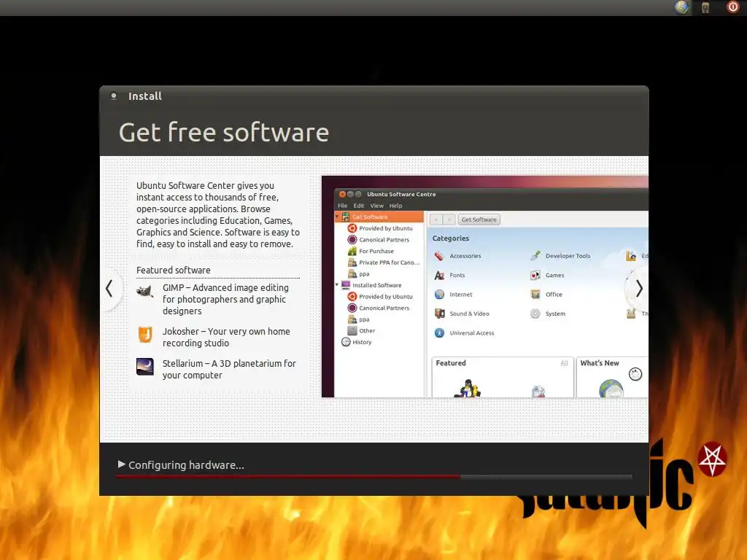Click the What's New heading

(600, 363)
